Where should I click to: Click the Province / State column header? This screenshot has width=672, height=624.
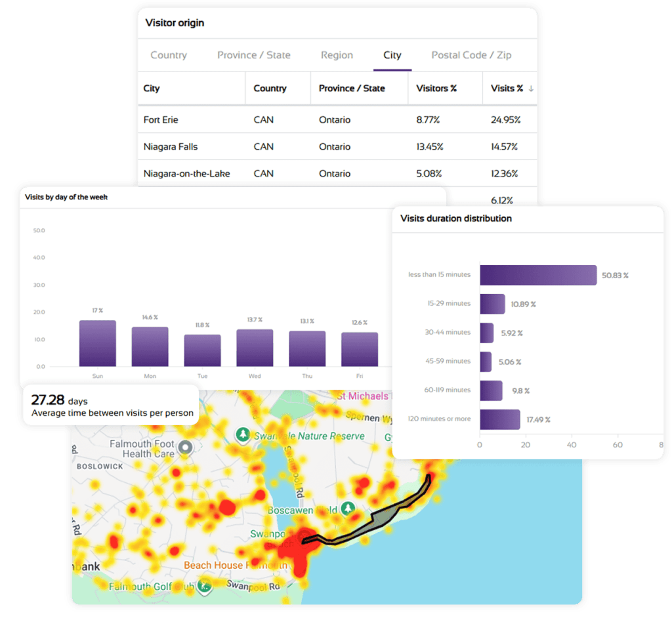(x=352, y=88)
